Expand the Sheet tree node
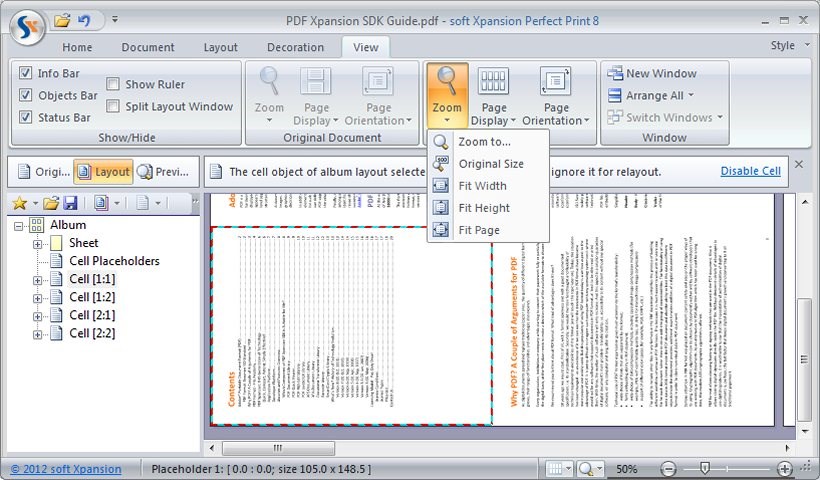The height and width of the screenshot is (480, 820). [38, 244]
